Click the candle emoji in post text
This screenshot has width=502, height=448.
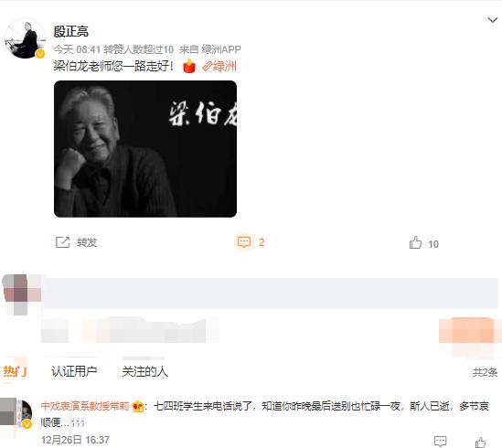(x=189, y=67)
